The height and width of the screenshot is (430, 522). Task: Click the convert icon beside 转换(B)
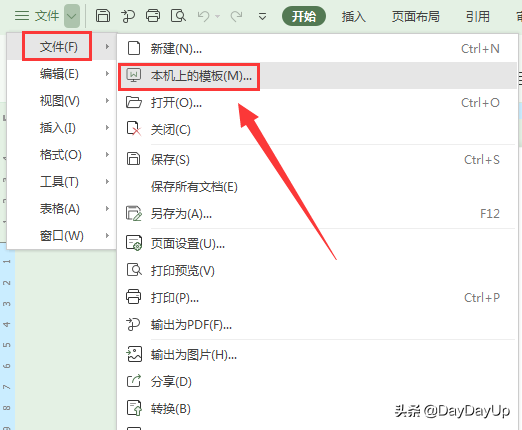pyautogui.click(x=134, y=408)
